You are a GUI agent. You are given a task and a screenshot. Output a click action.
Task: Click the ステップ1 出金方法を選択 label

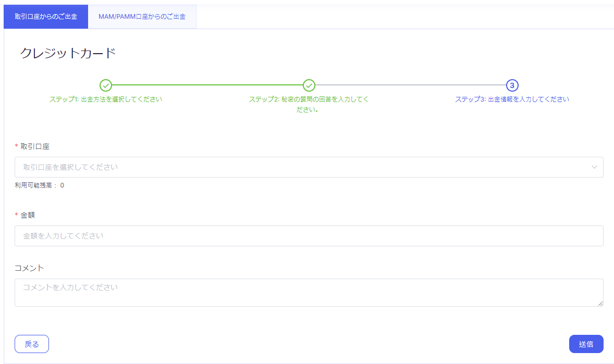[x=105, y=99]
